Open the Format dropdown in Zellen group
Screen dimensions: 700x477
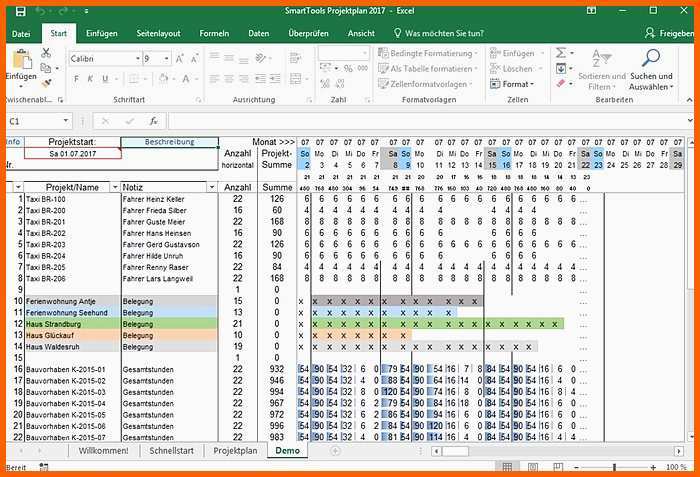(512, 84)
